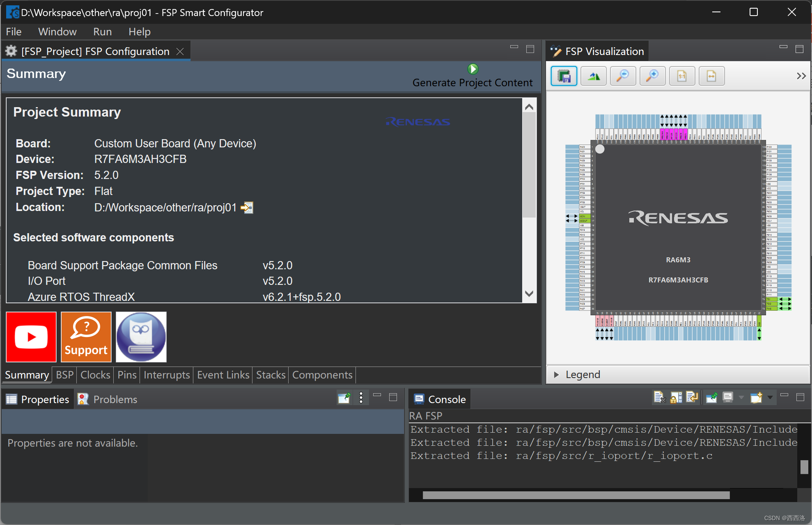Click the Azure RTOS ThreadX component row

(x=184, y=297)
